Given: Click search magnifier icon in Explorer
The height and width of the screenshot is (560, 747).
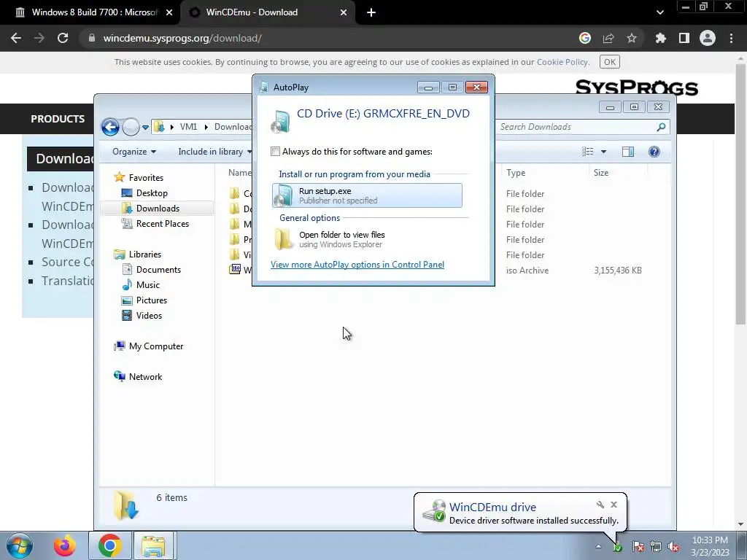Looking at the screenshot, I should pyautogui.click(x=661, y=127).
